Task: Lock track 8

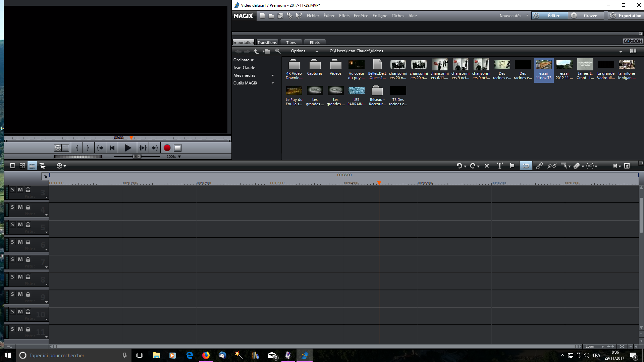Action: [x=28, y=277]
